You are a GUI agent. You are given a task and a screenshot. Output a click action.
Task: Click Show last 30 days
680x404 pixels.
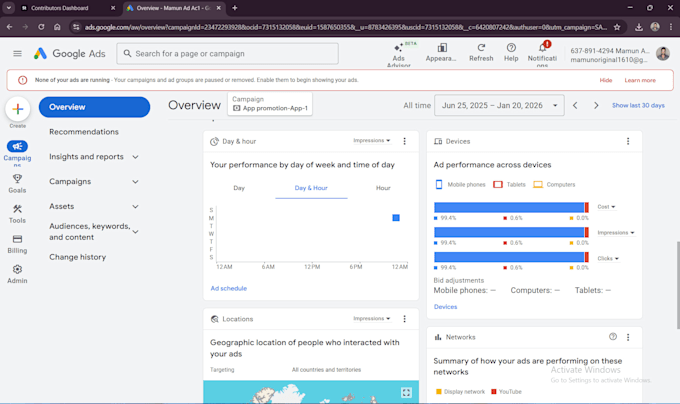[x=638, y=105]
